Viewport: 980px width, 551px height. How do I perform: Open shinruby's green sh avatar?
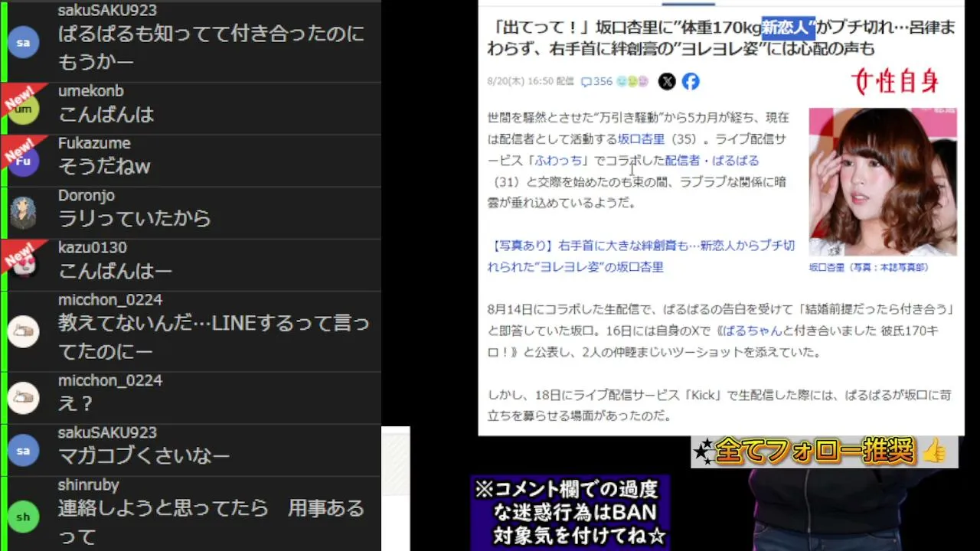pos(23,517)
